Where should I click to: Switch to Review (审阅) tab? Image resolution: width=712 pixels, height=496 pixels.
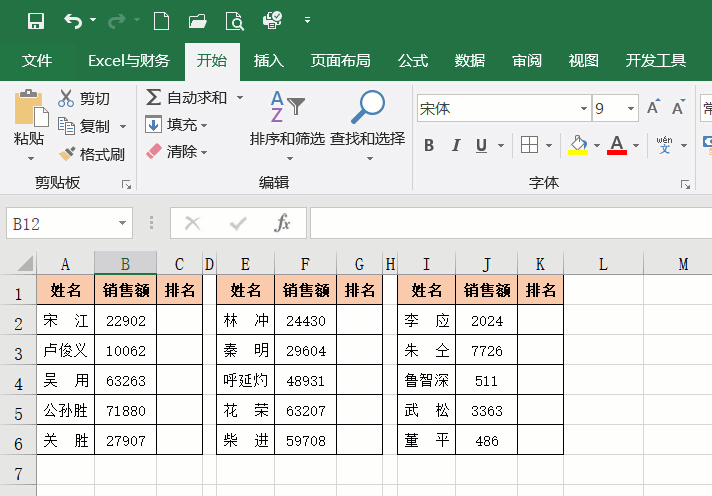point(527,60)
